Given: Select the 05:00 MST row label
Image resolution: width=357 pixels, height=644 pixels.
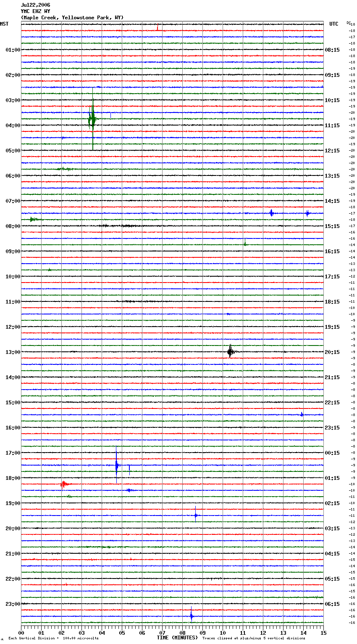Looking at the screenshot, I should 13,150.
